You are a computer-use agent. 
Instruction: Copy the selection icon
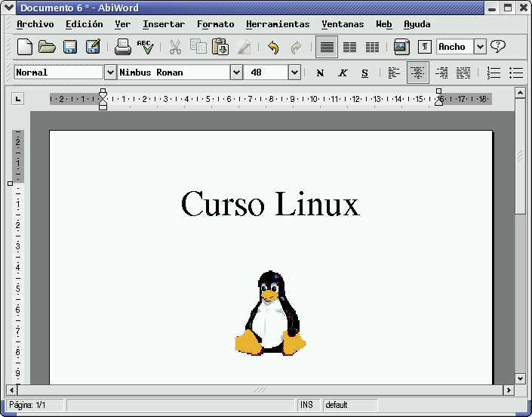[198, 47]
